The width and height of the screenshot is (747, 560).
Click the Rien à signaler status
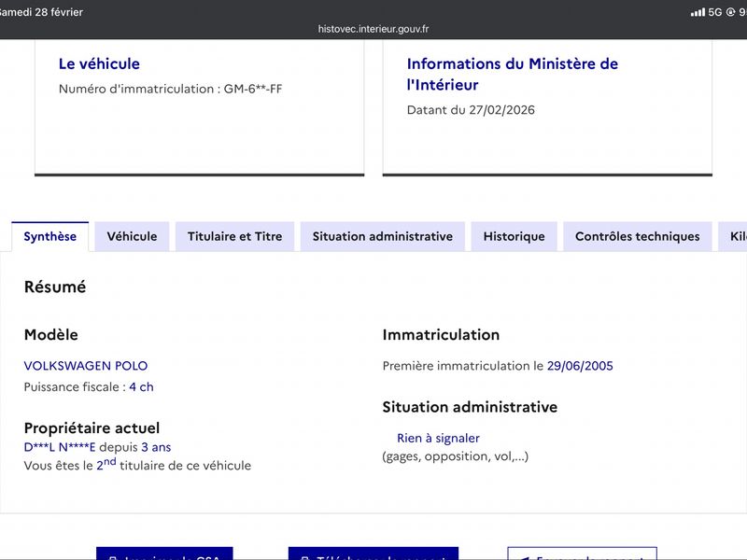click(438, 438)
